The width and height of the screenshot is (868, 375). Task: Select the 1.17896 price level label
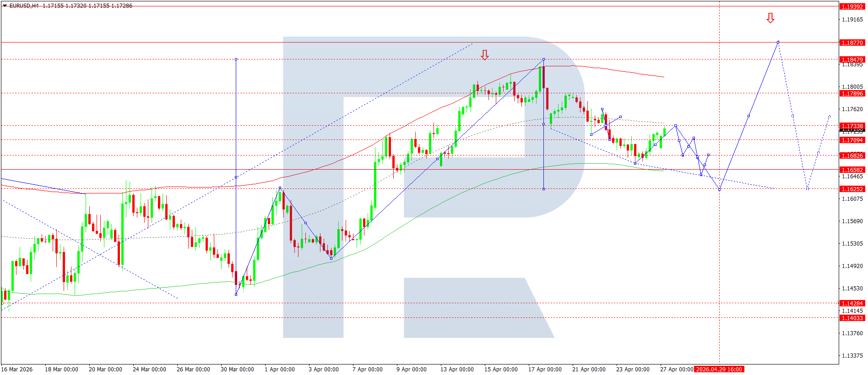click(x=852, y=93)
